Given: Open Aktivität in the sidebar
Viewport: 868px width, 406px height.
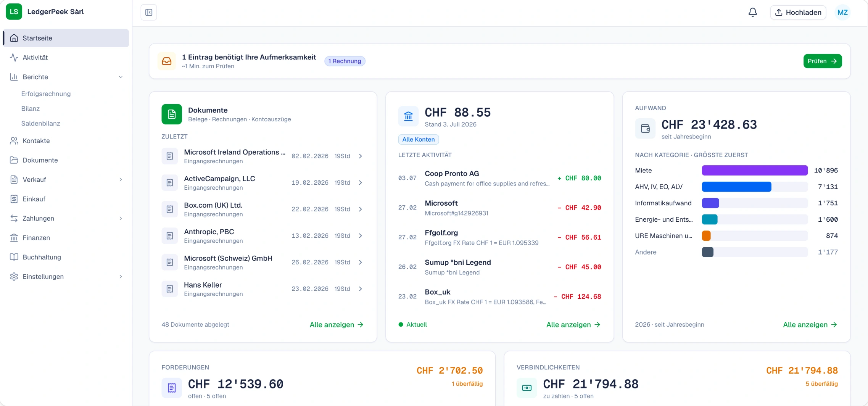Looking at the screenshot, I should pyautogui.click(x=66, y=58).
